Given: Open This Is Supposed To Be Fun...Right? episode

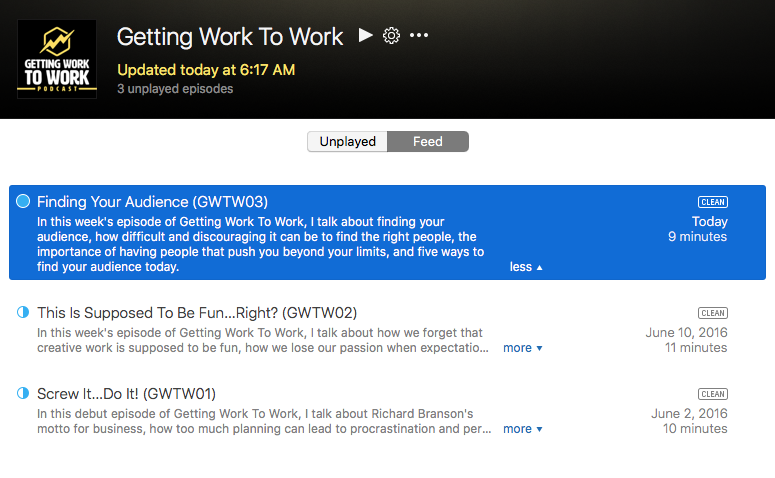Looking at the screenshot, I should click(197, 313).
